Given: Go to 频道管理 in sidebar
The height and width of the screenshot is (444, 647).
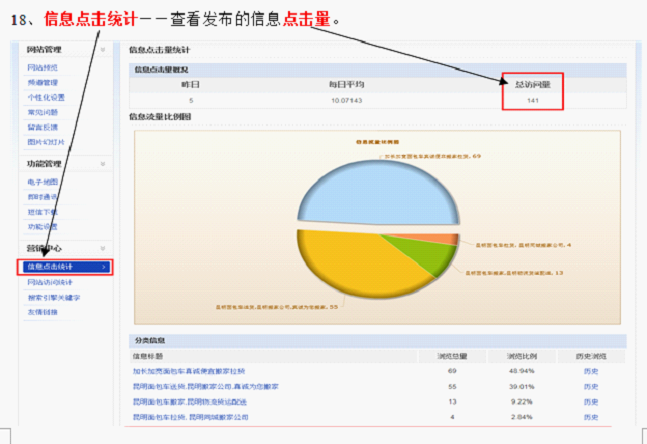Looking at the screenshot, I should 43,83.
